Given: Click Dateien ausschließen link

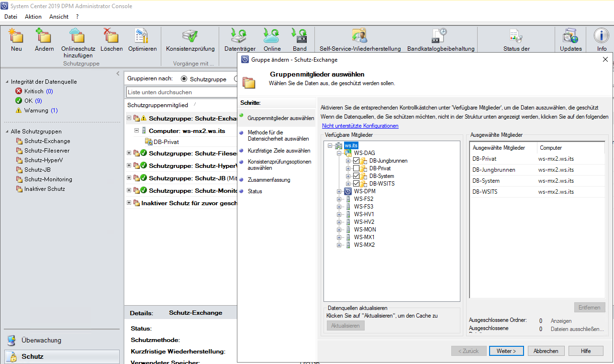Looking at the screenshot, I should pyautogui.click(x=577, y=329).
